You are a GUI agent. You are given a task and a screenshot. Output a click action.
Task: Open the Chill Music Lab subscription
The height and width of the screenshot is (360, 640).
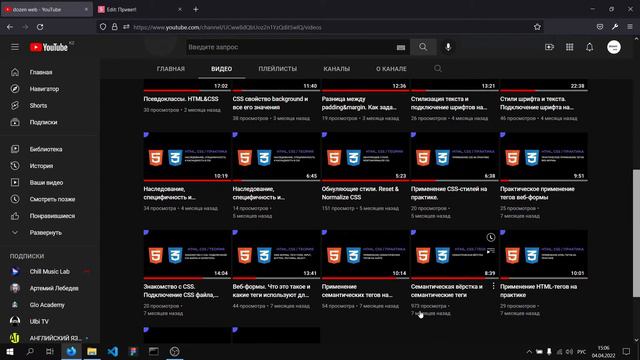click(50, 271)
